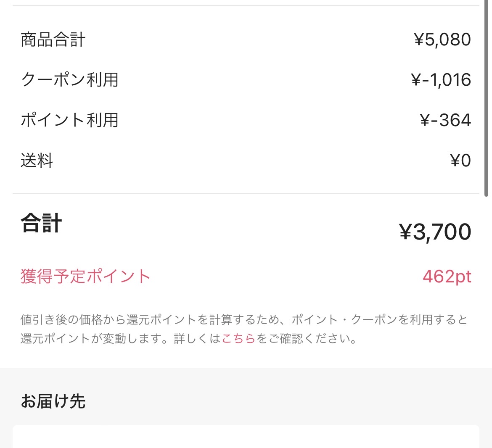Click the 商品合計 merchandise total label
This screenshot has width=492, height=448.
pyautogui.click(x=53, y=39)
